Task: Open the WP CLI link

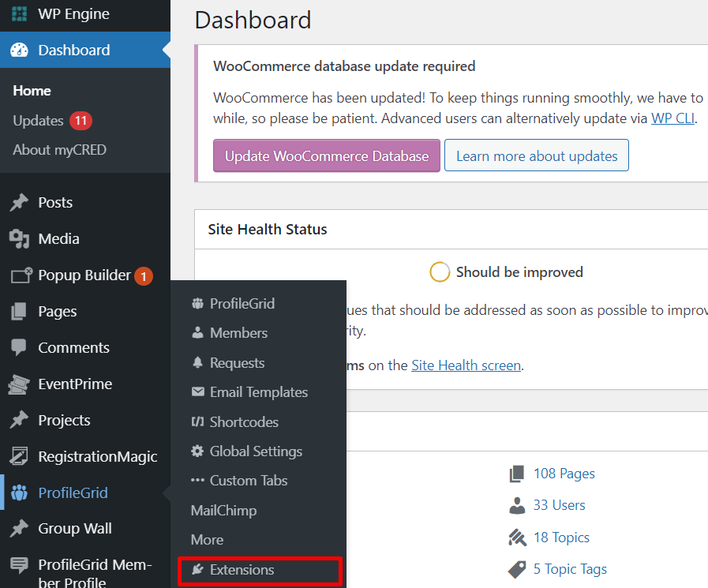Action: pyautogui.click(x=672, y=119)
